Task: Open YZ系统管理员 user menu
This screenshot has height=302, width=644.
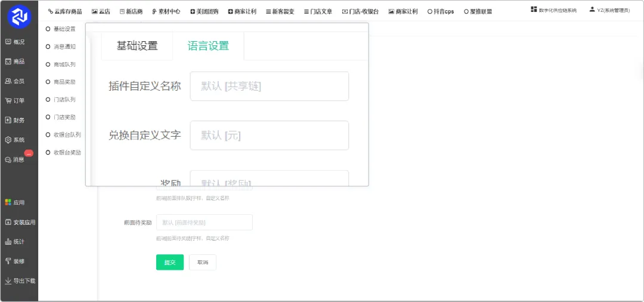Action: pyautogui.click(x=609, y=10)
